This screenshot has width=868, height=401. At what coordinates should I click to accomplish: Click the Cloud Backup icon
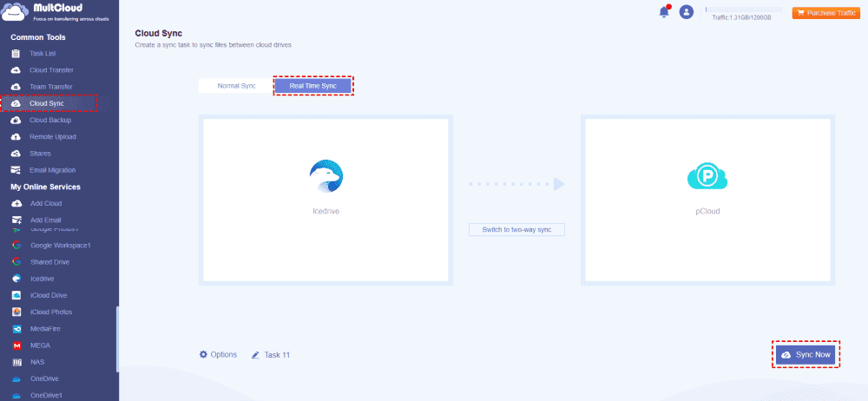tap(16, 120)
